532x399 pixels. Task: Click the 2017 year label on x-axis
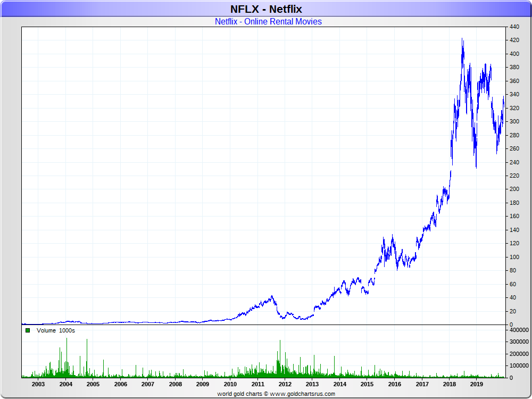tap(422, 384)
